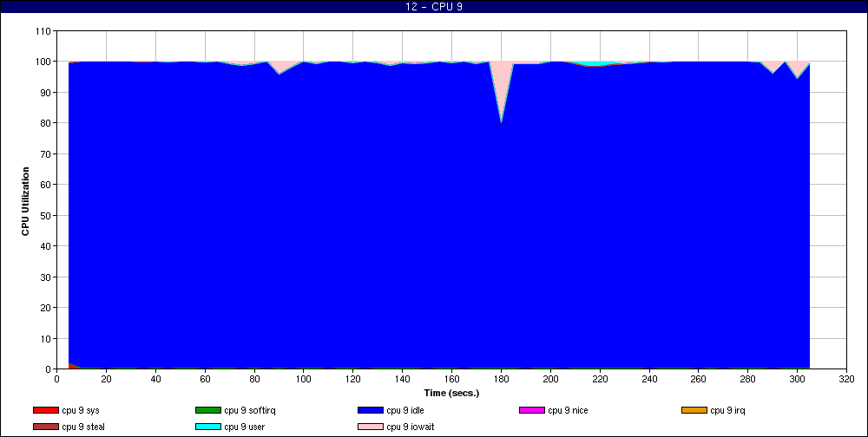
Task: Click the y-axis tick label 110
Action: click(43, 31)
